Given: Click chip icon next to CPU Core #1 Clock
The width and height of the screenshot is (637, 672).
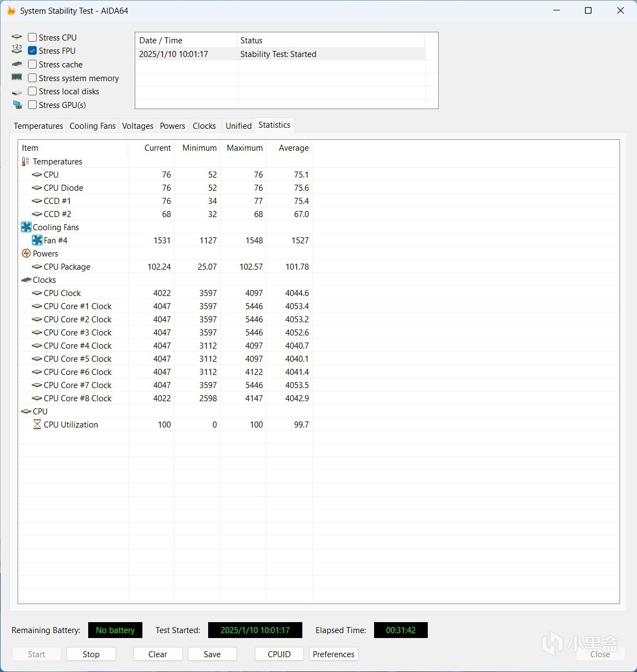Looking at the screenshot, I should [37, 306].
